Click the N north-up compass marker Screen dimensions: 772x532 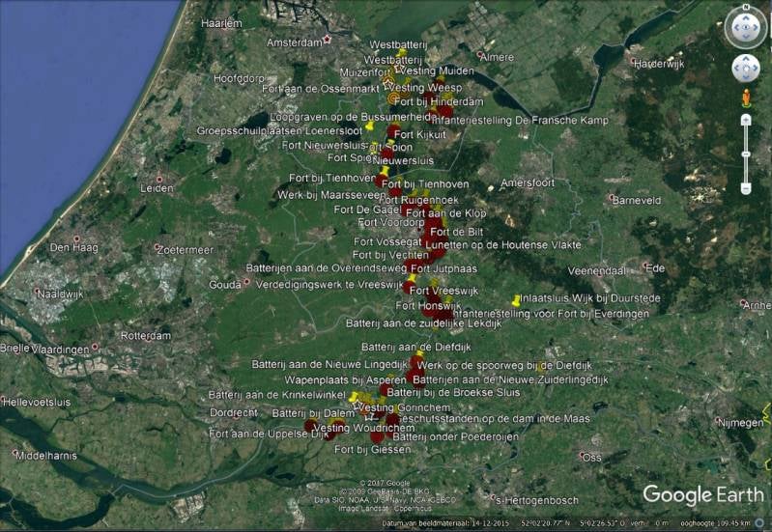coord(747,7)
